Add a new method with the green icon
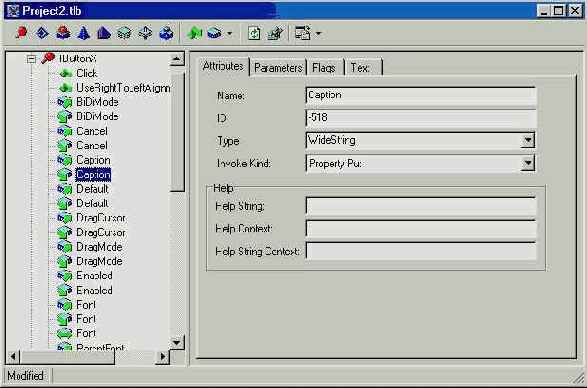The height and width of the screenshot is (388, 587). tap(194, 33)
